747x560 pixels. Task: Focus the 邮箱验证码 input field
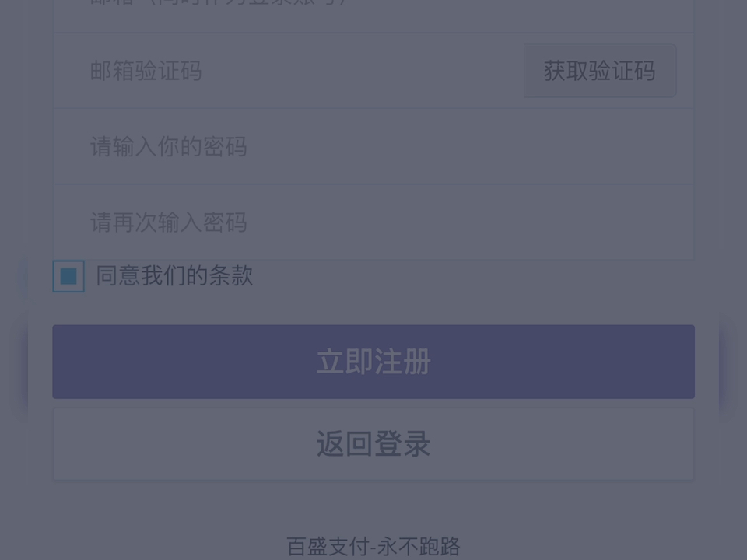coord(288,71)
